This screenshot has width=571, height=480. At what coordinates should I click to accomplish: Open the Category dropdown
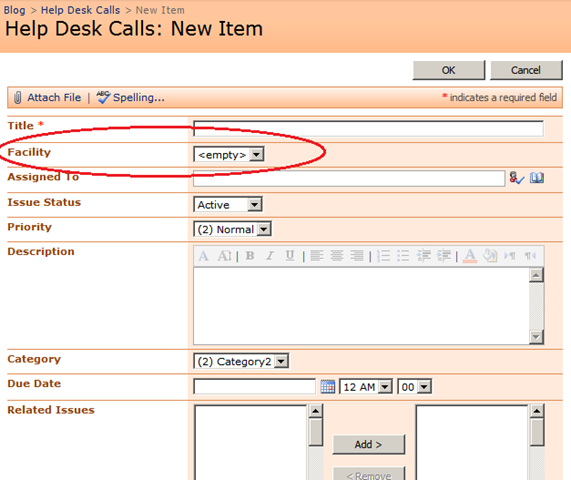[x=241, y=361]
